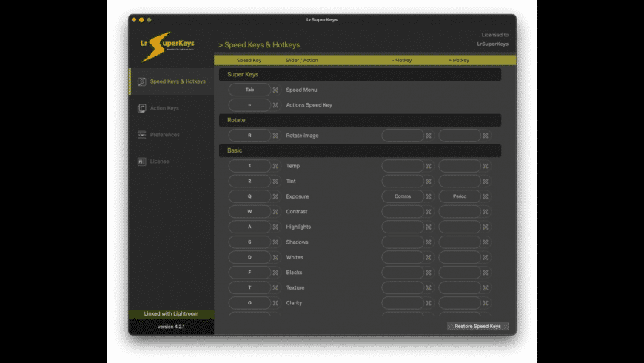Click Restore Speed Keys button
This screenshot has height=363, width=644.
click(477, 326)
